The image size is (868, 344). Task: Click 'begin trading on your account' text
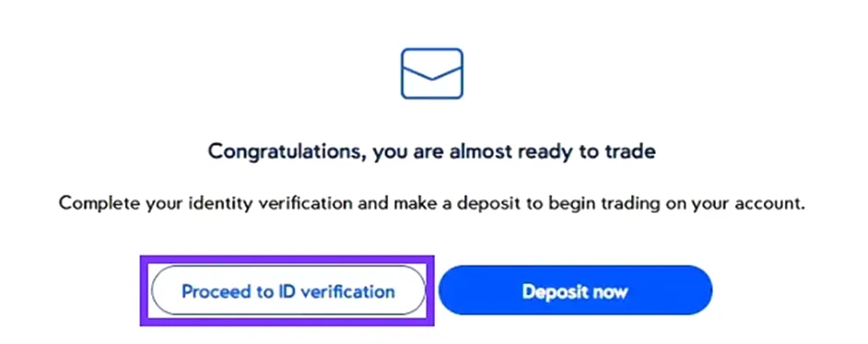(x=677, y=203)
